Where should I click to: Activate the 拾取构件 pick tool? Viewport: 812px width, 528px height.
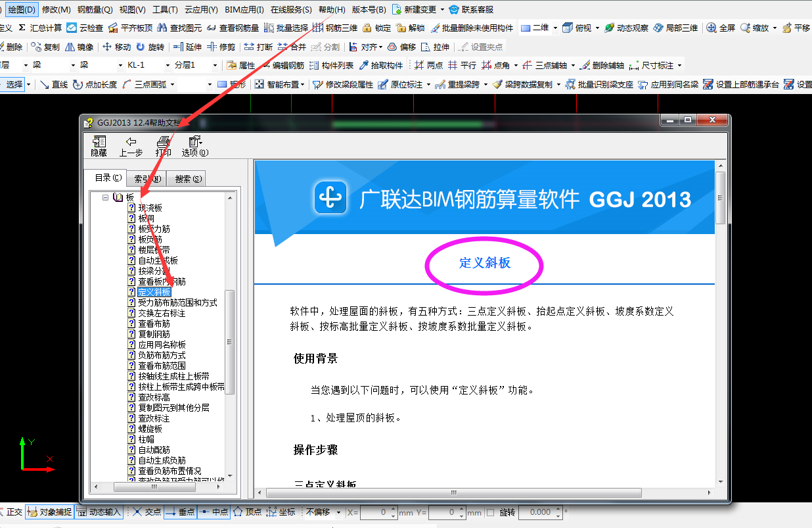(x=381, y=65)
